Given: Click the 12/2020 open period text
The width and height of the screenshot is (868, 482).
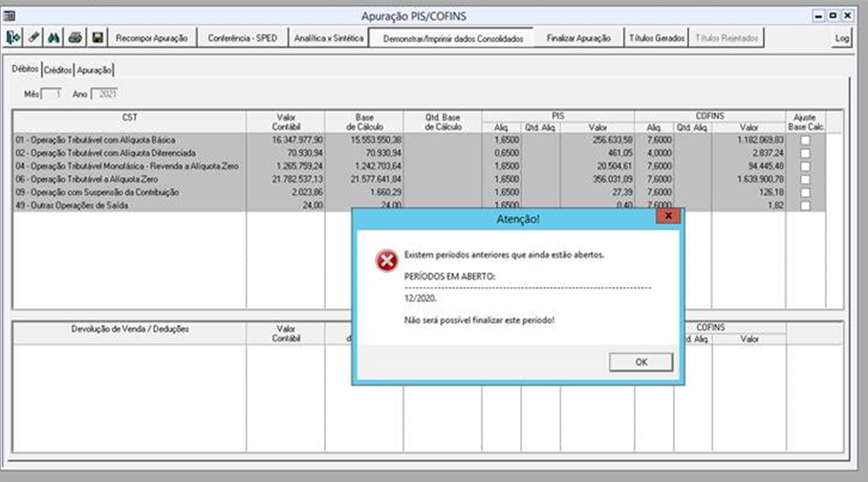Looking at the screenshot, I should (x=421, y=298).
